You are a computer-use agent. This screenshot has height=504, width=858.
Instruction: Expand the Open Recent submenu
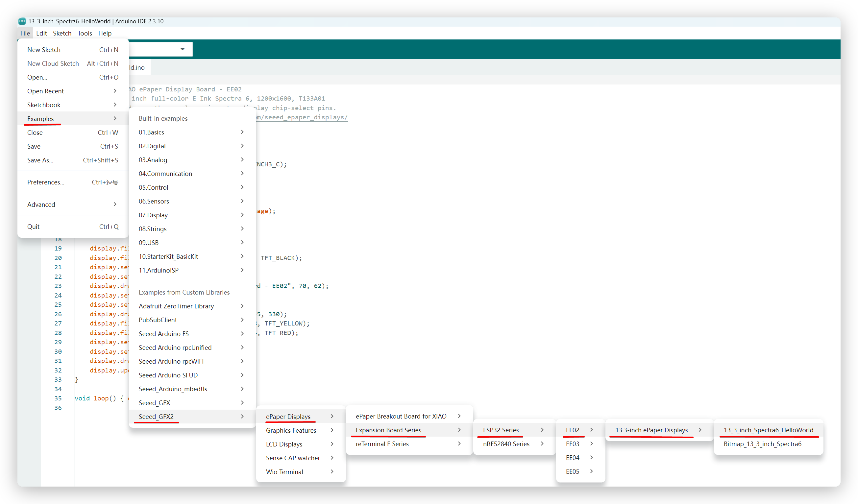pos(73,91)
